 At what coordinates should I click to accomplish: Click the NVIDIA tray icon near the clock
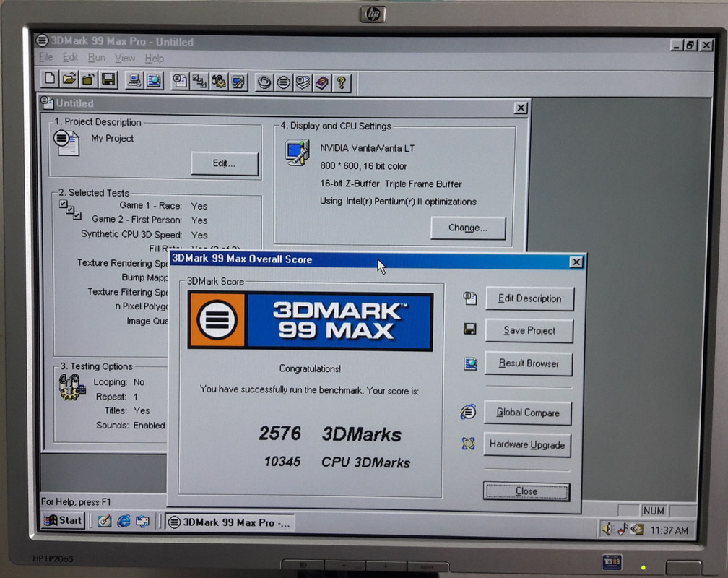pos(637,529)
